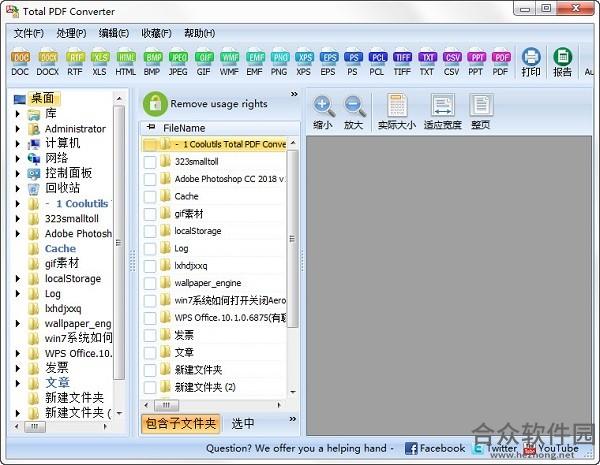Click the 包含子文件夹 button
600x465 pixels.
click(181, 424)
